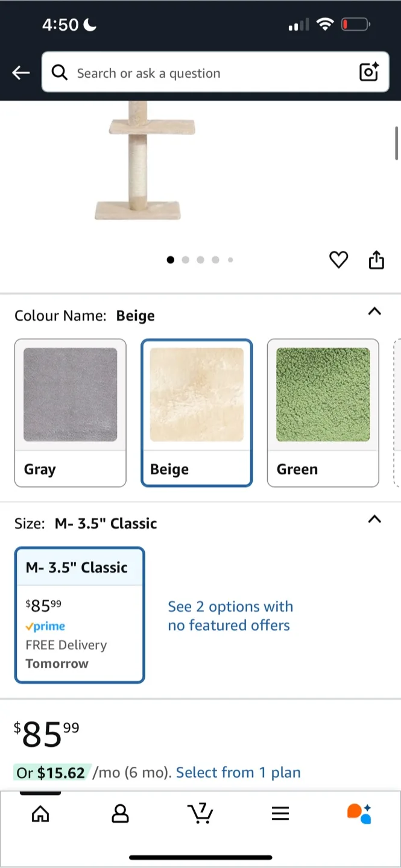Jump to second image pagination dot
This screenshot has width=401, height=868.
click(x=185, y=260)
